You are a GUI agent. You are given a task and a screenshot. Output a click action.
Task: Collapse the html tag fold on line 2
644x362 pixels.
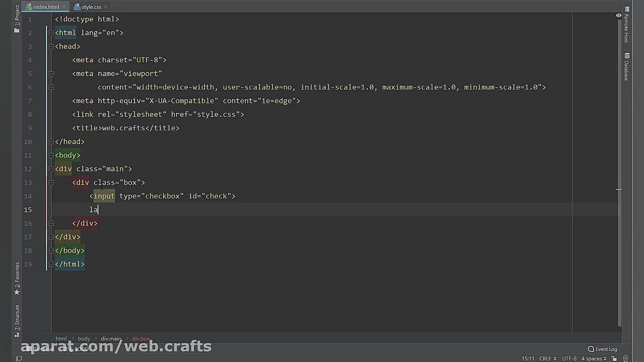coord(51,33)
